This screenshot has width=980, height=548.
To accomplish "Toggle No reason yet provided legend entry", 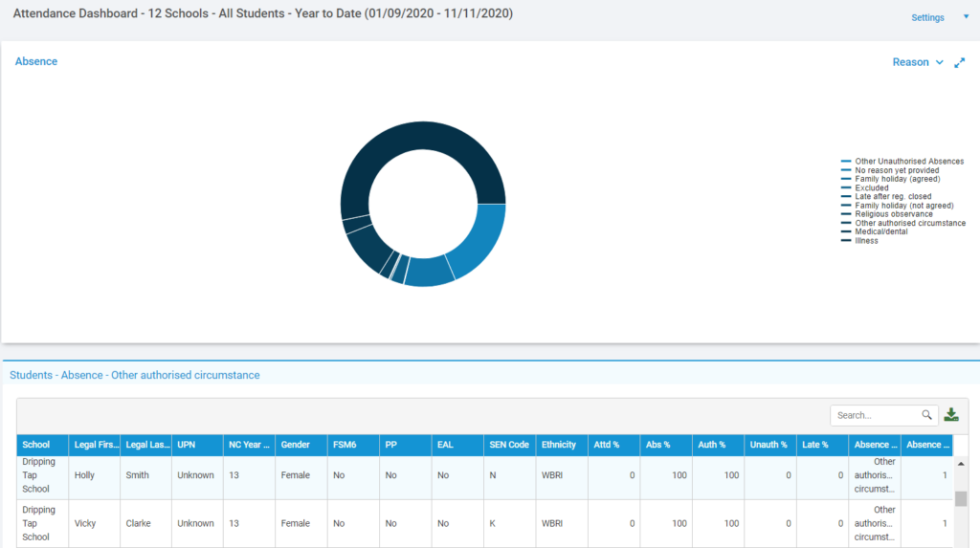I will coord(889,170).
